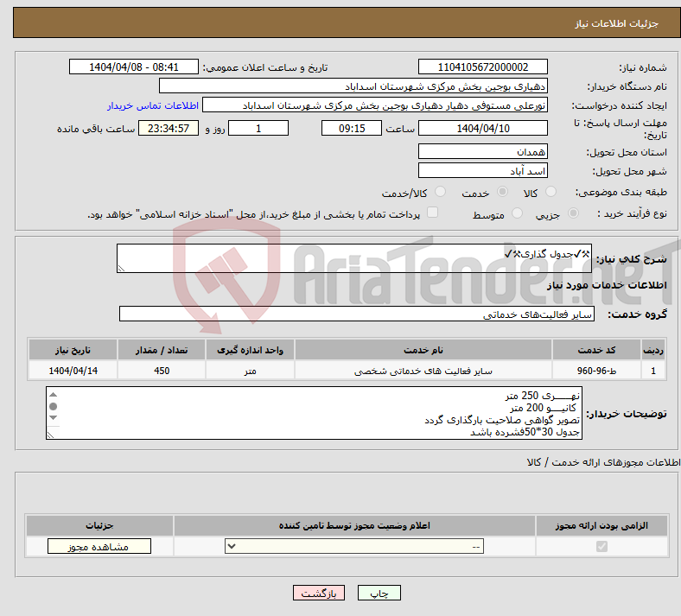Click the ایجاد کننده درخواست field
Image resolution: width=681 pixels, height=616 pixels.
click(x=375, y=105)
